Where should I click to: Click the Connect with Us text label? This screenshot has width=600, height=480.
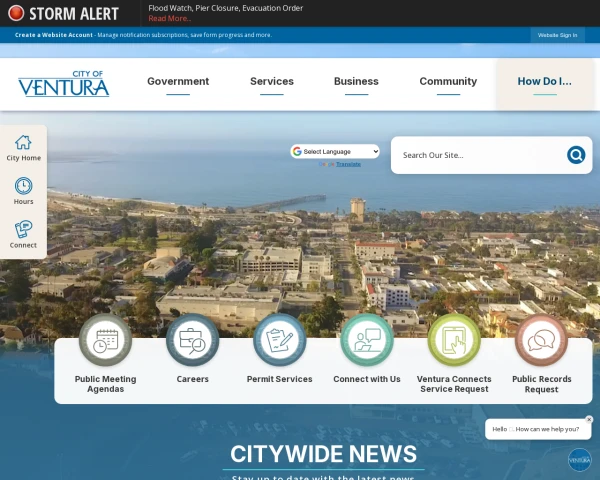pyautogui.click(x=367, y=379)
